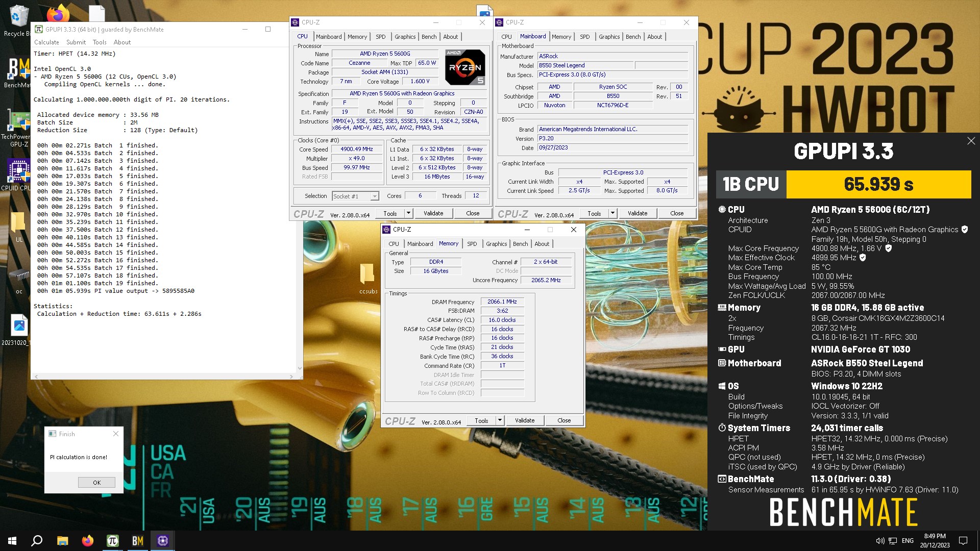Viewport: 980px width, 551px height.
Task: Switch to GPUPI taskbar icon
Action: click(x=112, y=541)
